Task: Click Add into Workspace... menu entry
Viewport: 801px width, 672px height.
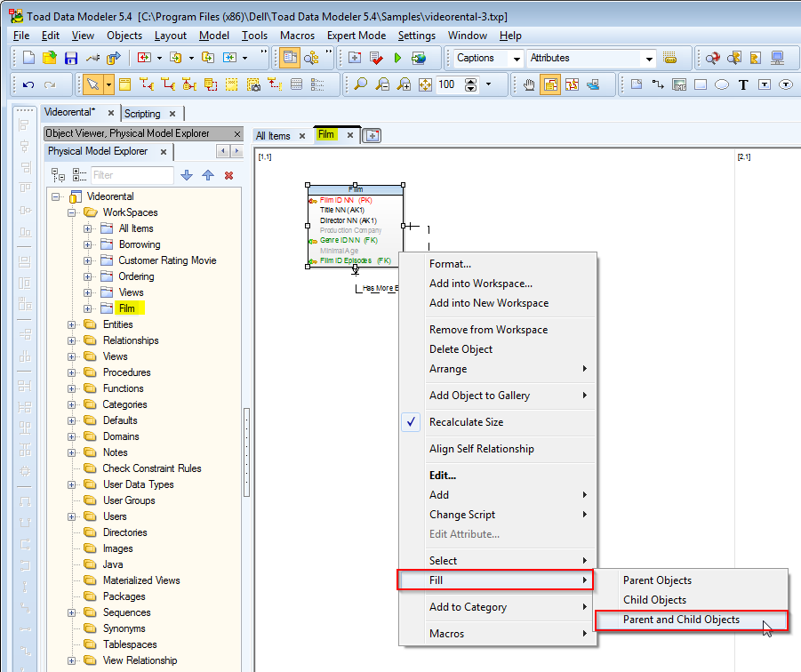Action: tap(498, 284)
